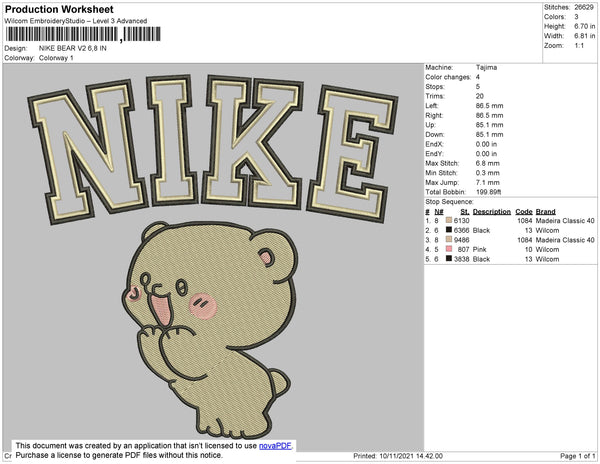Screen dimensions: 600x464
Task: Click the 'Colorway 1' value
Action: pyautogui.click(x=56, y=58)
